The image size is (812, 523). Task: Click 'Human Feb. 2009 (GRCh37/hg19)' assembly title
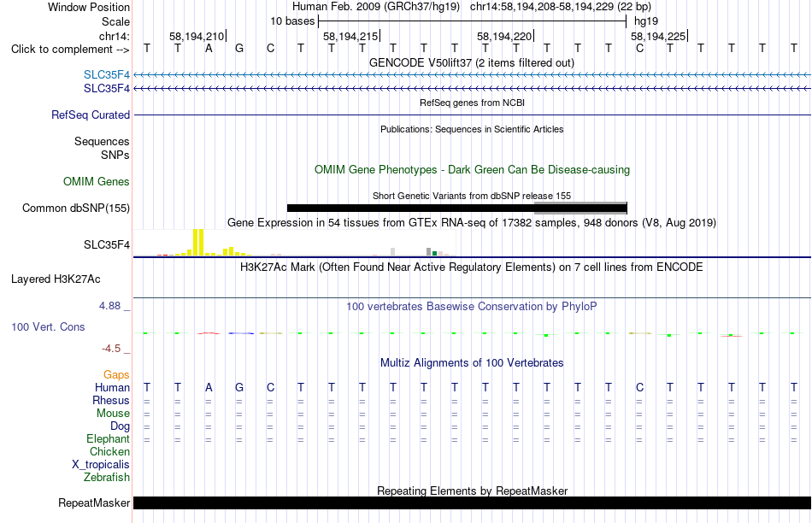pos(376,7)
